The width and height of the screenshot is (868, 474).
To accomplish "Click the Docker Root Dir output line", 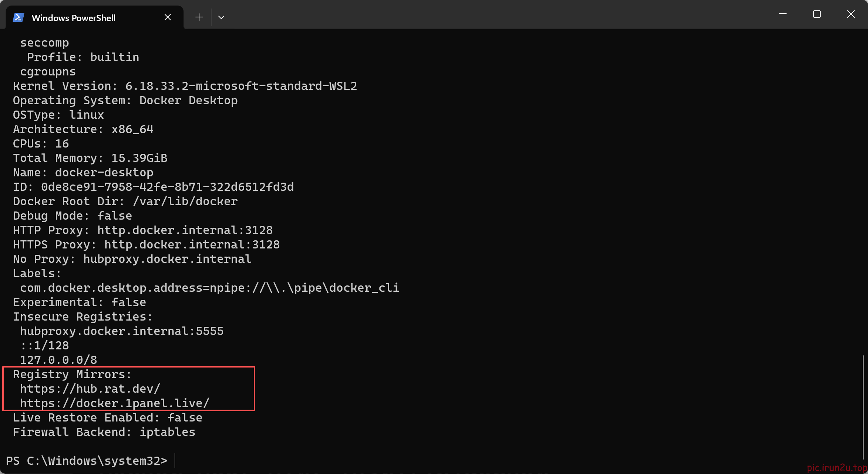I will (x=125, y=201).
